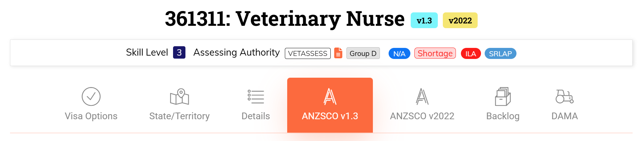The height and width of the screenshot is (141, 644).
Task: Click the VETASSESS assessing authority badge
Action: pyautogui.click(x=308, y=53)
